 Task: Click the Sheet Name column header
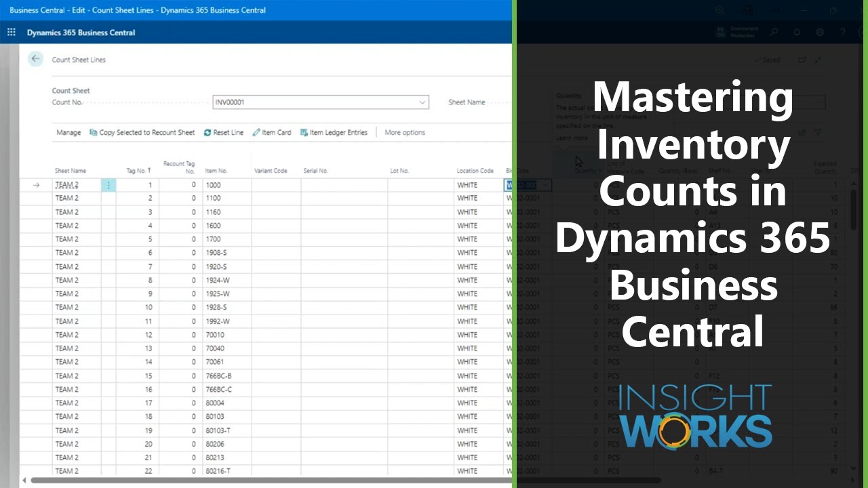(71, 171)
